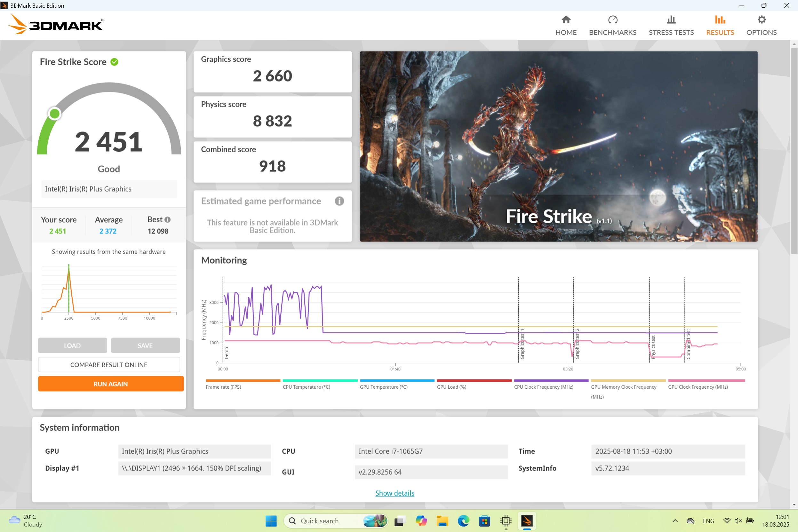Click the SAVE button
Viewport: 798px width, 532px height.
145,345
